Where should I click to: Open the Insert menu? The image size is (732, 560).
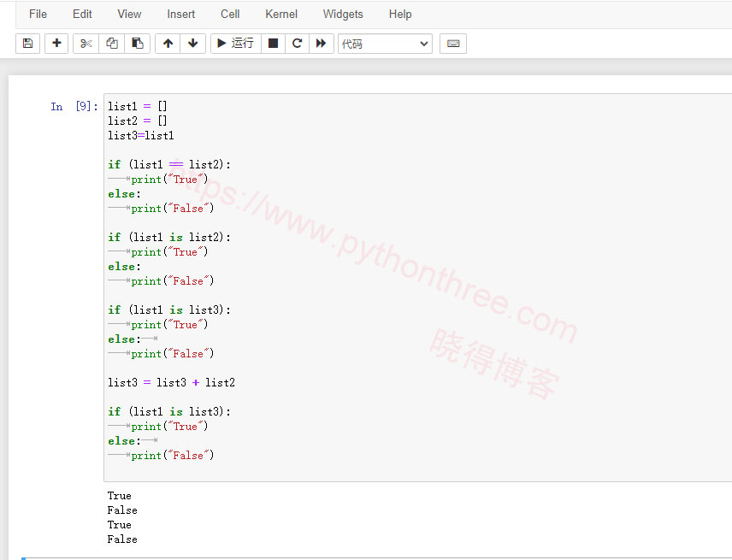tap(180, 14)
